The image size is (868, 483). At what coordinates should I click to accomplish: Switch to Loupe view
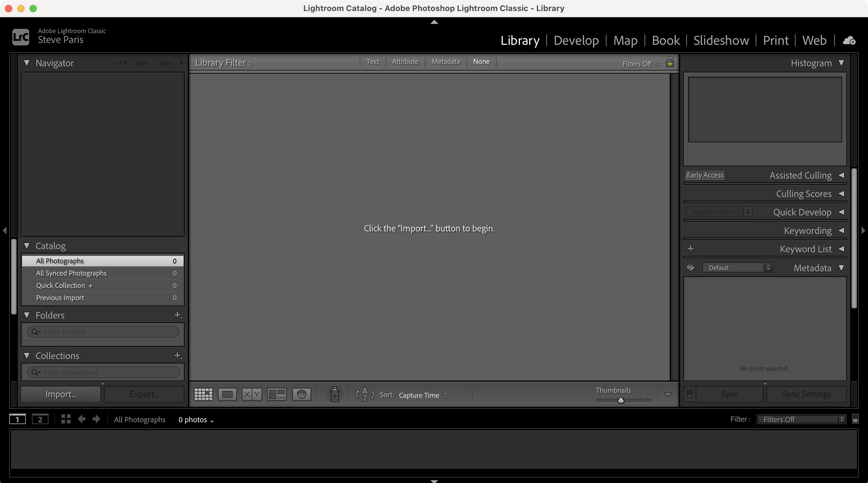coord(227,394)
